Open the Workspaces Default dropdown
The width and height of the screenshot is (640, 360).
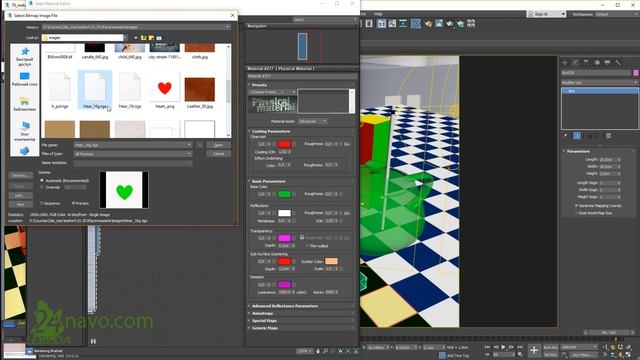coord(616,14)
